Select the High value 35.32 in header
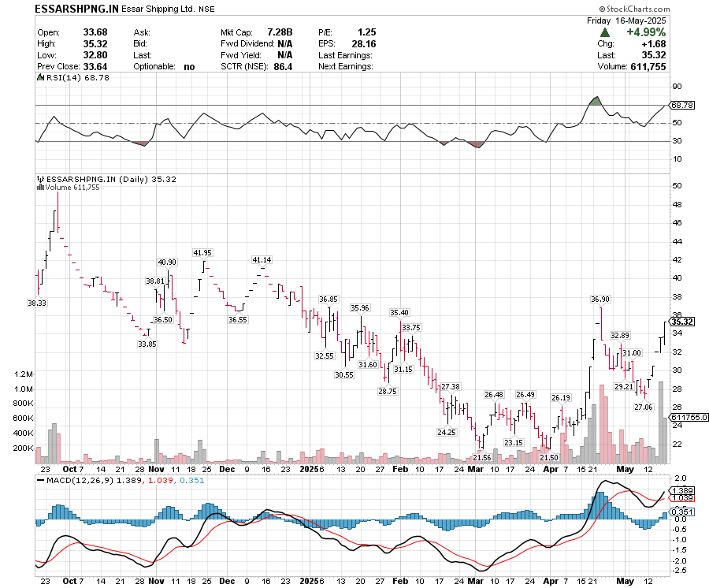The image size is (709, 588). click(x=95, y=44)
